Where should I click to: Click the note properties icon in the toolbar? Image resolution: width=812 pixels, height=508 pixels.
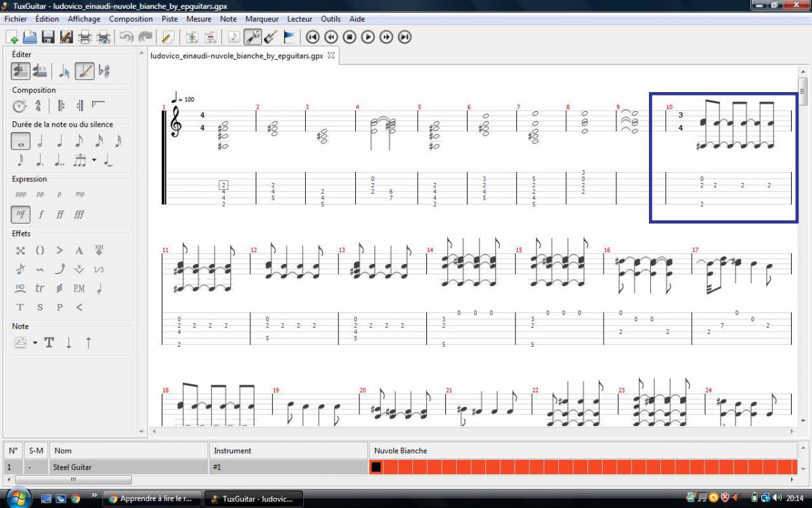[233, 37]
